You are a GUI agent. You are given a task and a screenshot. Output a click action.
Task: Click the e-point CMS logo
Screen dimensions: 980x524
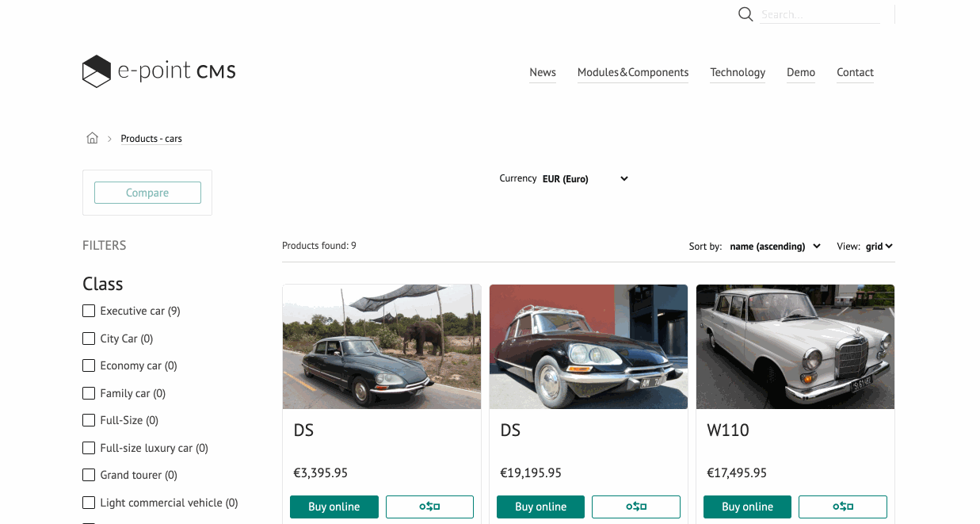(x=159, y=71)
